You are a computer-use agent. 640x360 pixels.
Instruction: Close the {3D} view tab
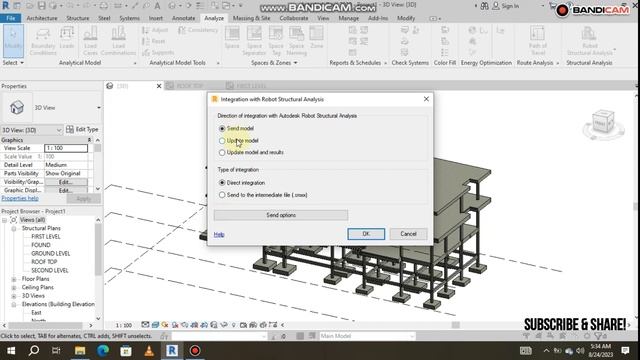[x=159, y=86]
